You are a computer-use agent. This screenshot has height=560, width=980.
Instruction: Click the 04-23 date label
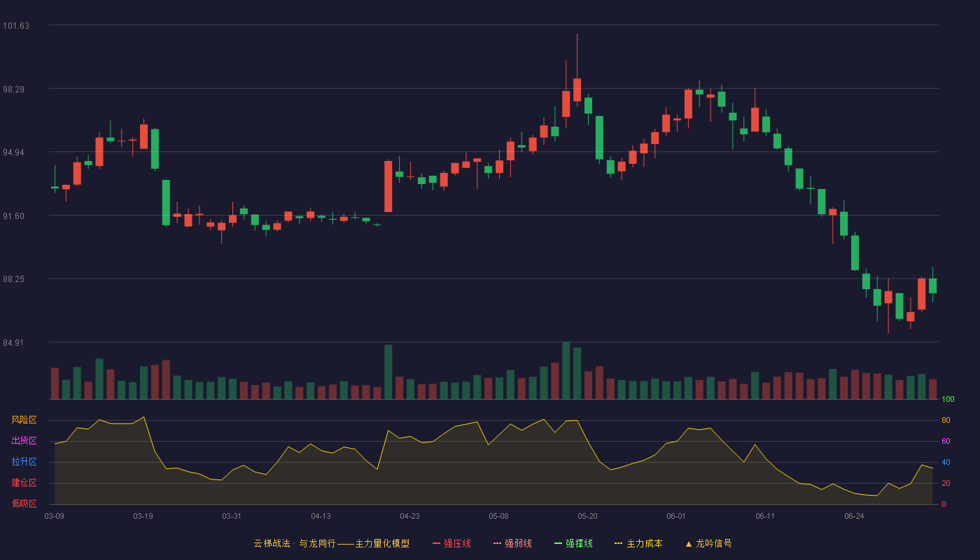409,516
